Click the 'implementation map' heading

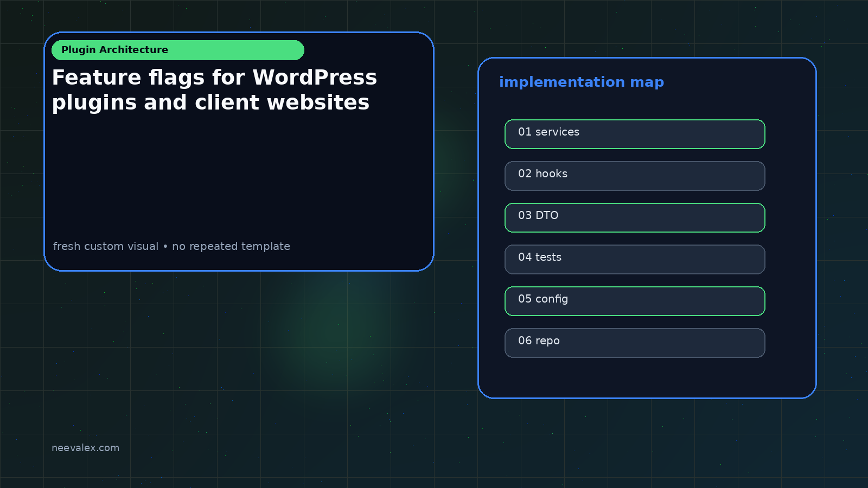click(x=582, y=82)
